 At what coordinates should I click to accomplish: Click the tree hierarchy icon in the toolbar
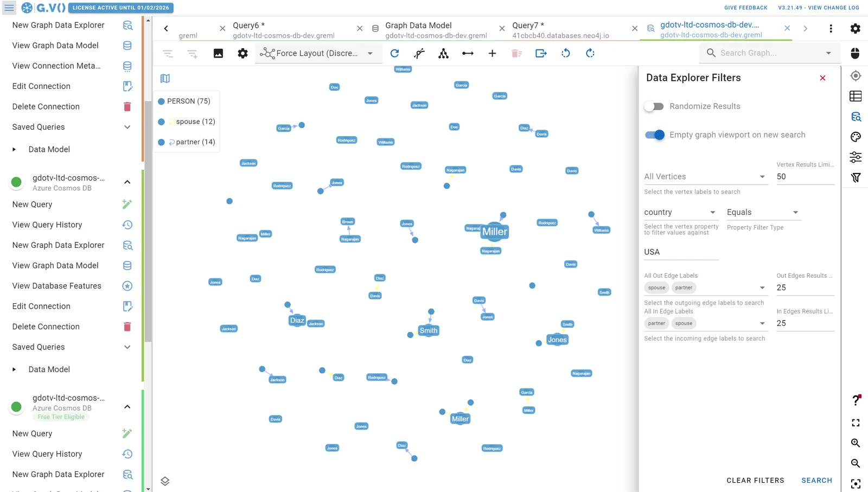(x=443, y=53)
